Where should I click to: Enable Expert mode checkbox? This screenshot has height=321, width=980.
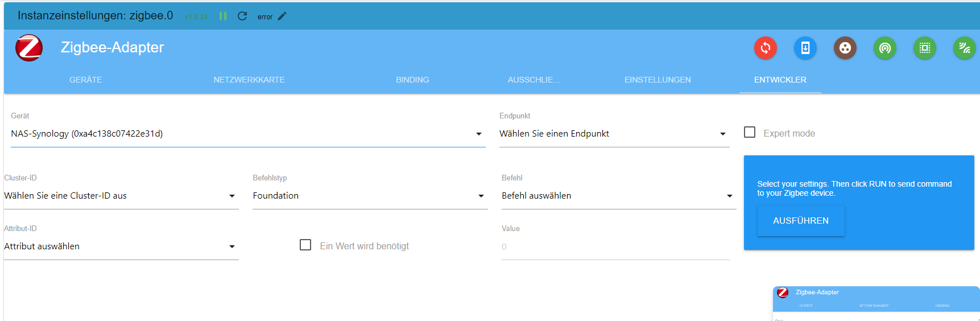pyautogui.click(x=750, y=132)
